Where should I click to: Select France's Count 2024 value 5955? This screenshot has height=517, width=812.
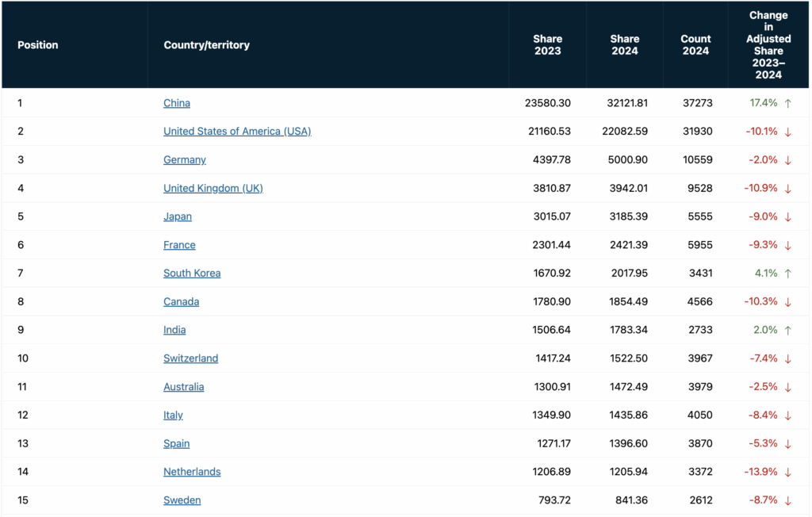[x=700, y=245]
